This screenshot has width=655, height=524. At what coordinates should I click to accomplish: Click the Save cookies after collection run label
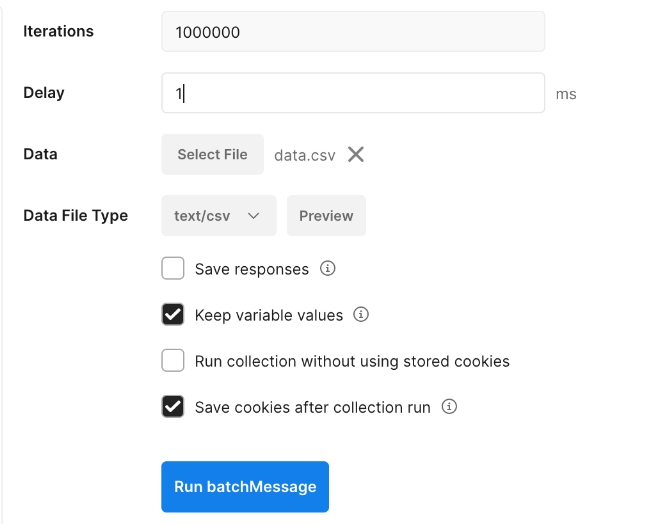tap(313, 407)
